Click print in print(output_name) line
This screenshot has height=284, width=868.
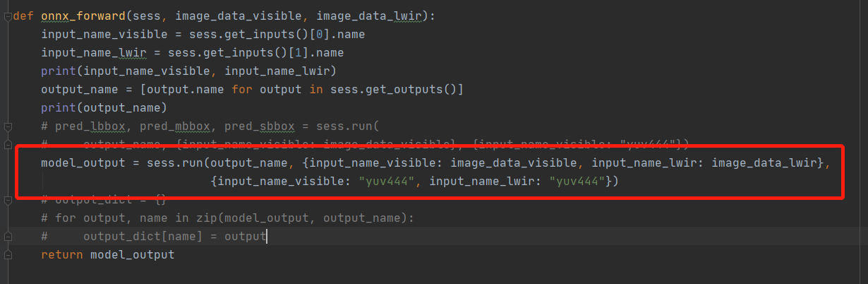point(58,107)
